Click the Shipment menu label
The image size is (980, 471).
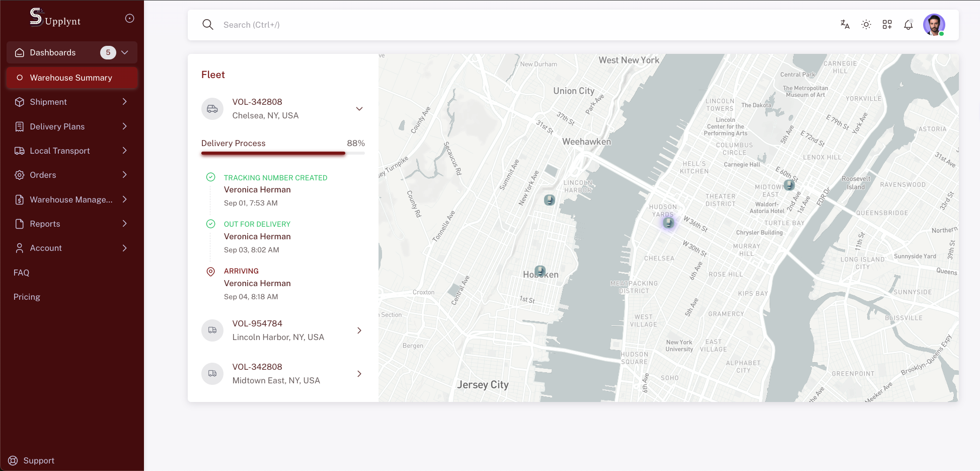[x=48, y=102]
